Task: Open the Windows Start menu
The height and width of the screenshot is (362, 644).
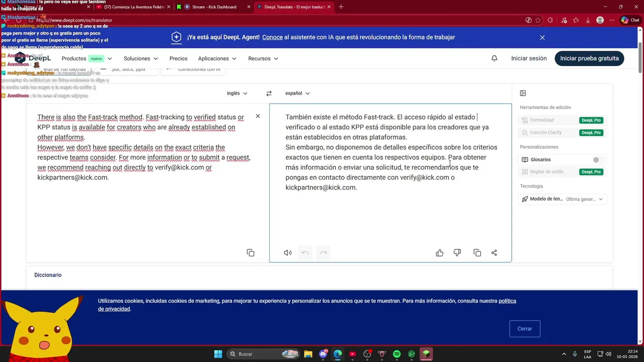Action: click(218, 354)
